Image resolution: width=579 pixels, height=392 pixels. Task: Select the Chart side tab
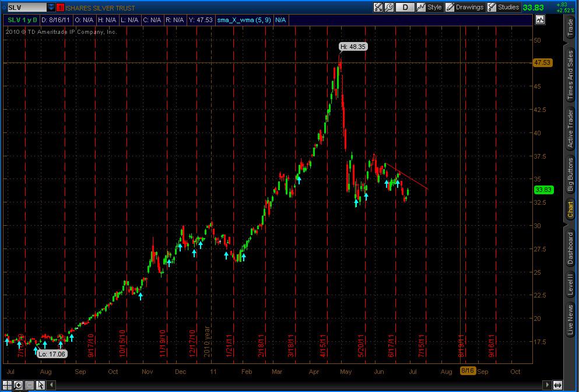(571, 210)
